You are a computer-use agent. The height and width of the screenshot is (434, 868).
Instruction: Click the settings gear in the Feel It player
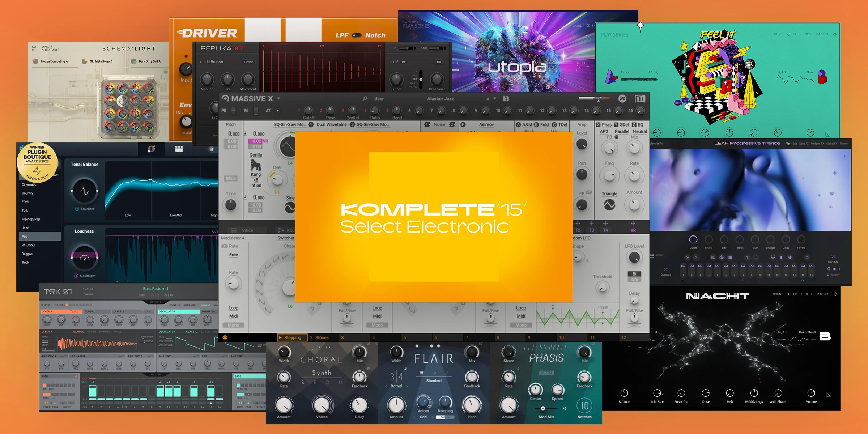[835, 35]
